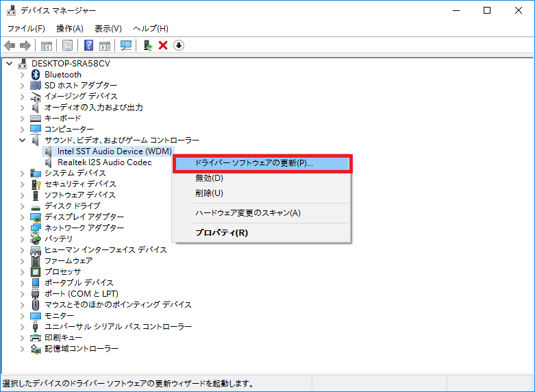Expand the ソフトウェア デバイス category
This screenshot has width=535, height=392.
tap(22, 195)
